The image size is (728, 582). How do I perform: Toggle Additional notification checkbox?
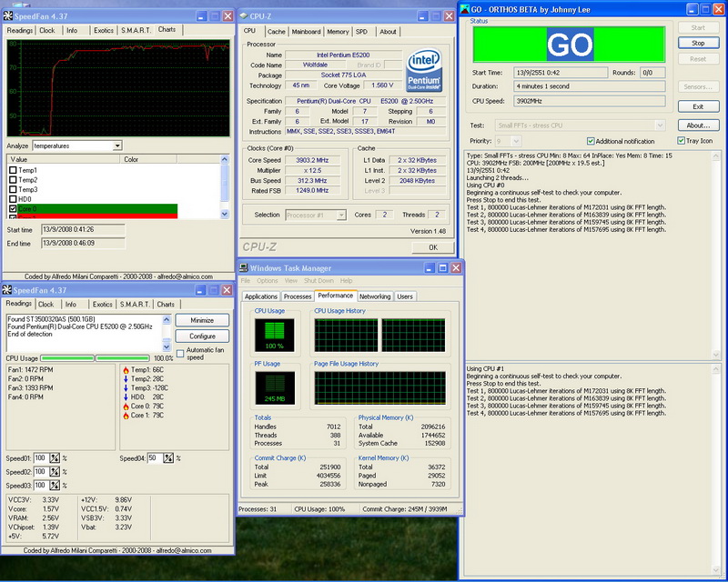pyautogui.click(x=591, y=141)
